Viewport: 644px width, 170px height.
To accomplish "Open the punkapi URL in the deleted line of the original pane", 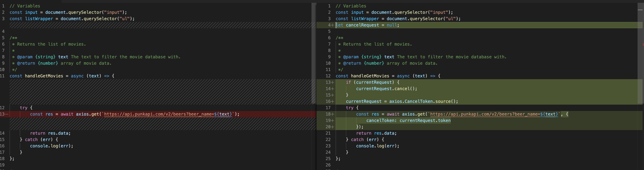I will (x=168, y=114).
